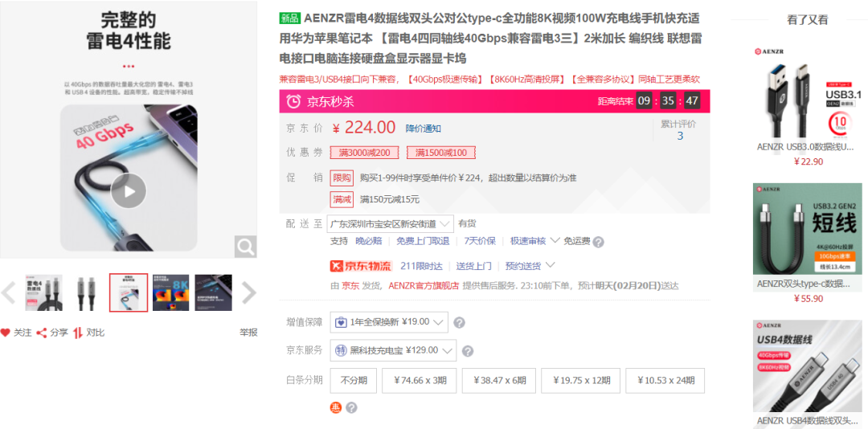The image size is (868, 429).
Task: Click the alarm clock icon in 京东秒杀 banner
Action: pos(294,101)
